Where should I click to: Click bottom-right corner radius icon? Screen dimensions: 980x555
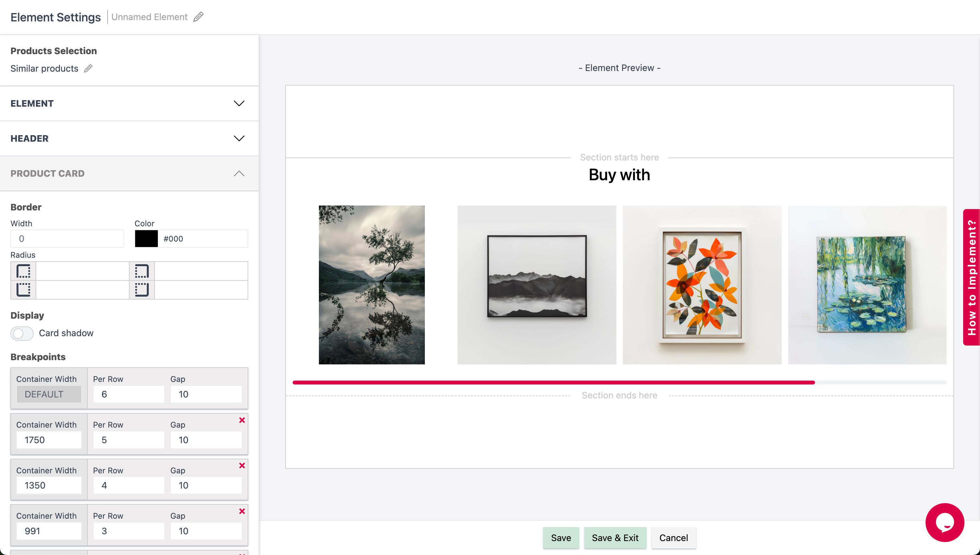[142, 290]
